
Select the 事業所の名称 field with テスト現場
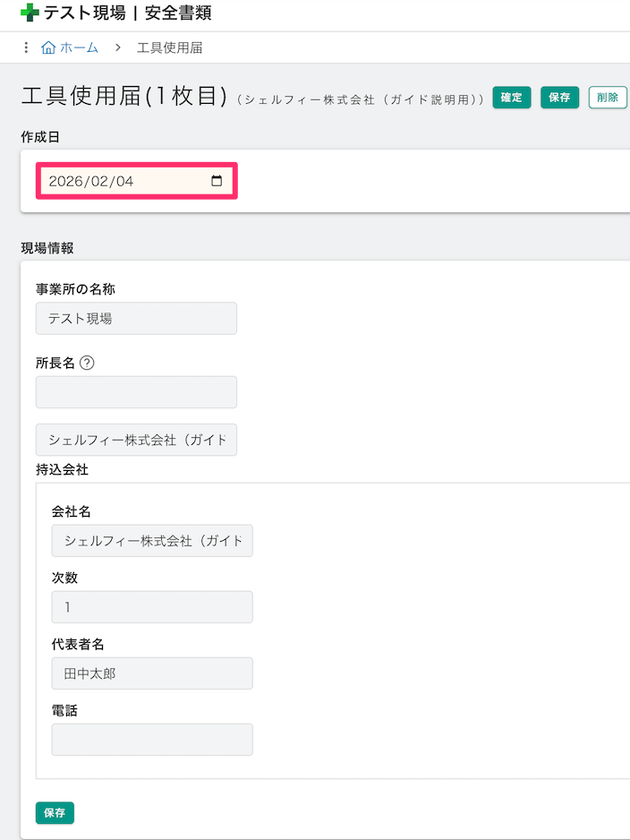click(136, 318)
